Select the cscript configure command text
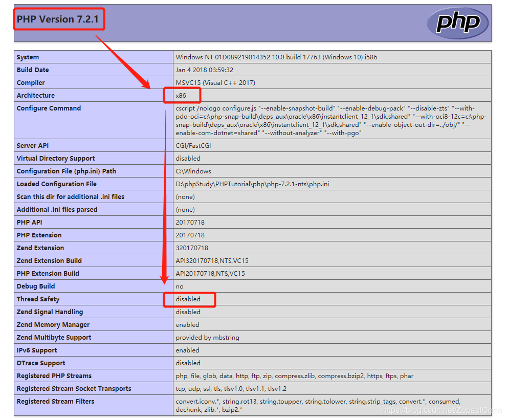The width and height of the screenshot is (507, 420). pos(331,121)
